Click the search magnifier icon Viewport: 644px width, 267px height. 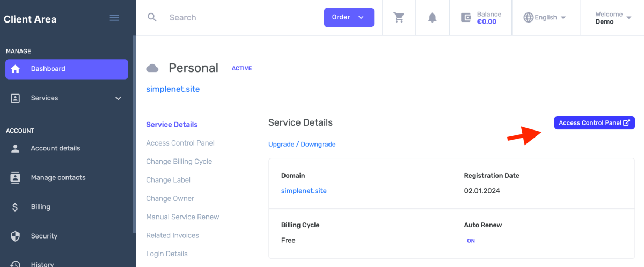[152, 18]
